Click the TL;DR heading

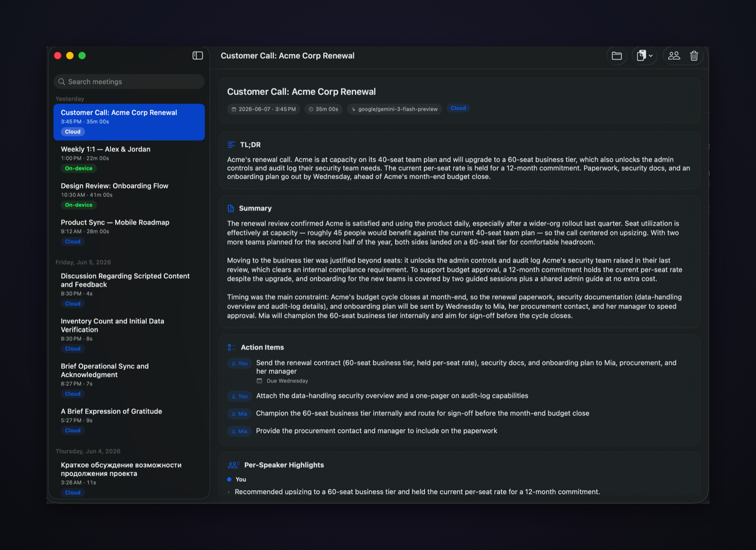tap(250, 145)
